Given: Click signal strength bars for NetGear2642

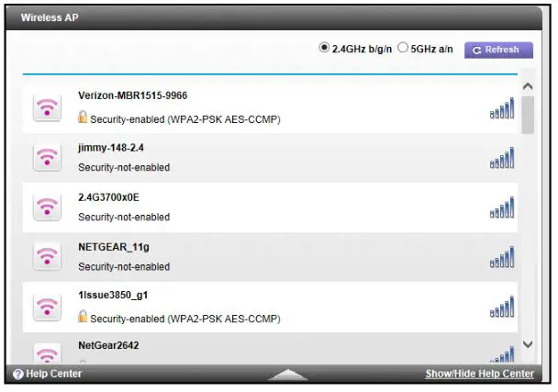Looking at the screenshot, I should pos(502,354).
